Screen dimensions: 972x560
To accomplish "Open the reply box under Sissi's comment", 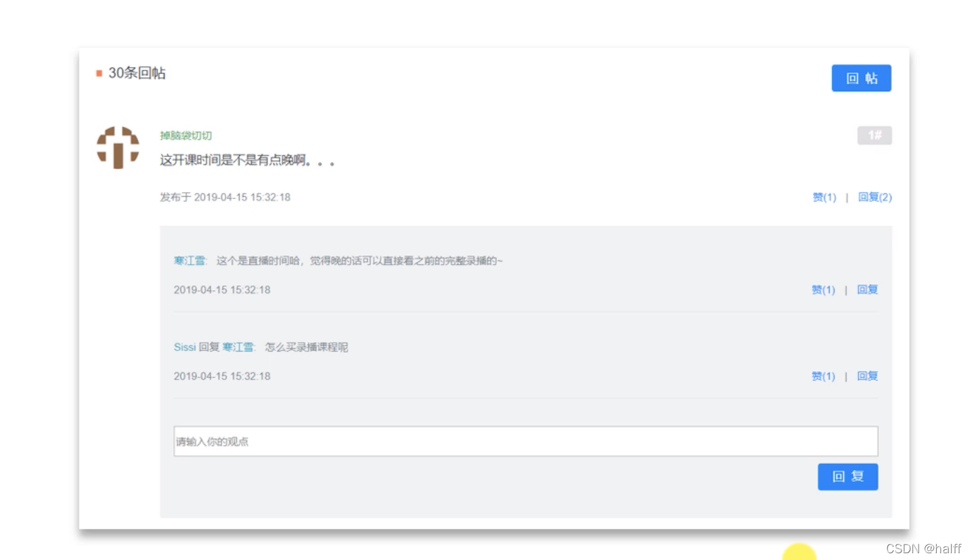I will [x=867, y=376].
